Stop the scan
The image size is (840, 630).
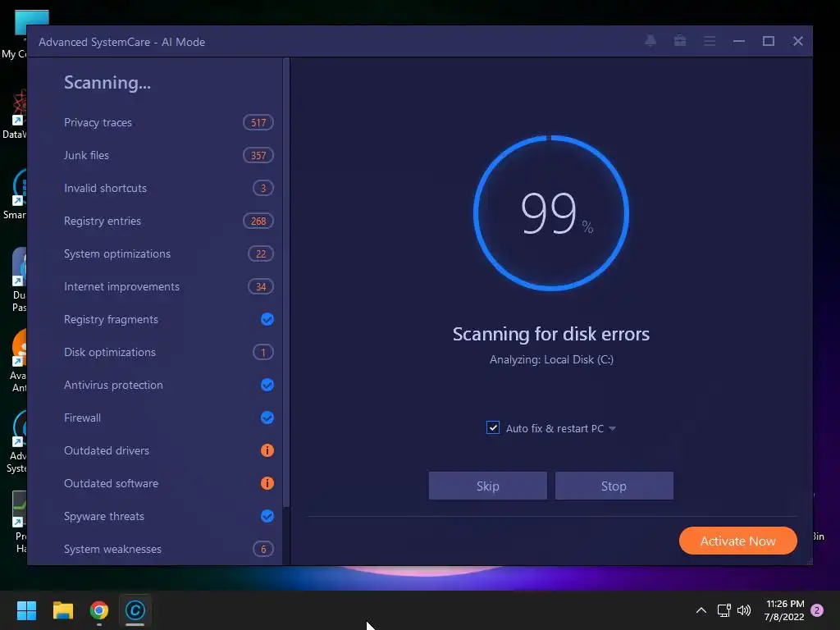(x=614, y=486)
